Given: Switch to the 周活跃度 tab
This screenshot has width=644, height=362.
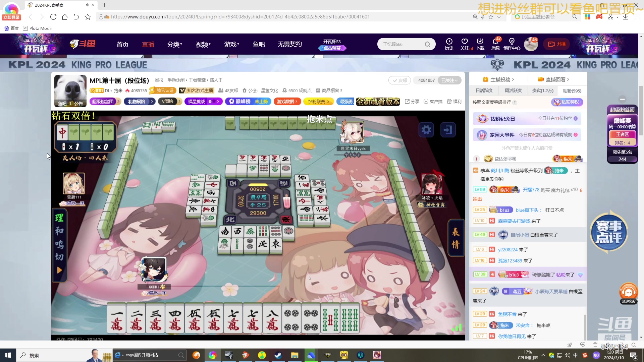Looking at the screenshot, I should pos(513,90).
